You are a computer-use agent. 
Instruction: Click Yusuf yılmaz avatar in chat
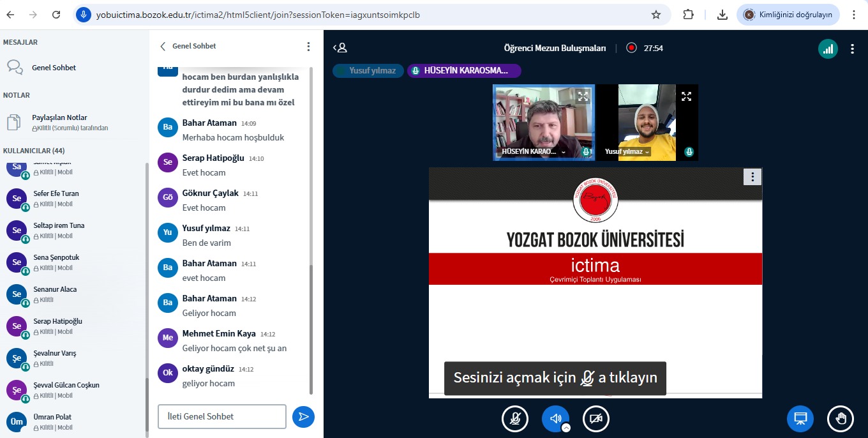pyautogui.click(x=168, y=232)
